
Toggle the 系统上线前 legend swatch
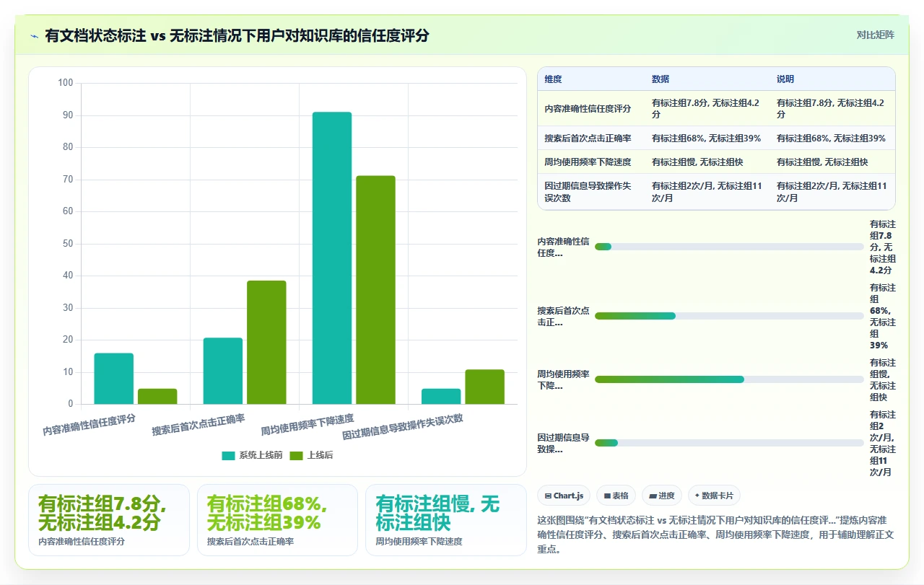click(x=228, y=455)
